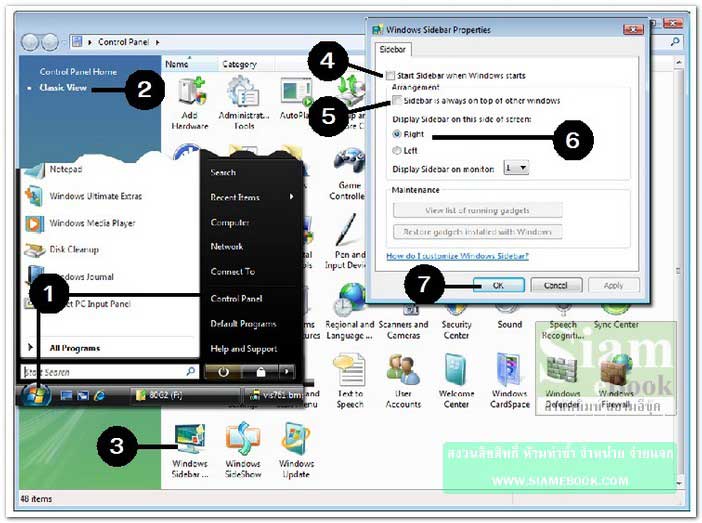Click the Internet Explorer quick launch icon

pyautogui.click(x=99, y=395)
